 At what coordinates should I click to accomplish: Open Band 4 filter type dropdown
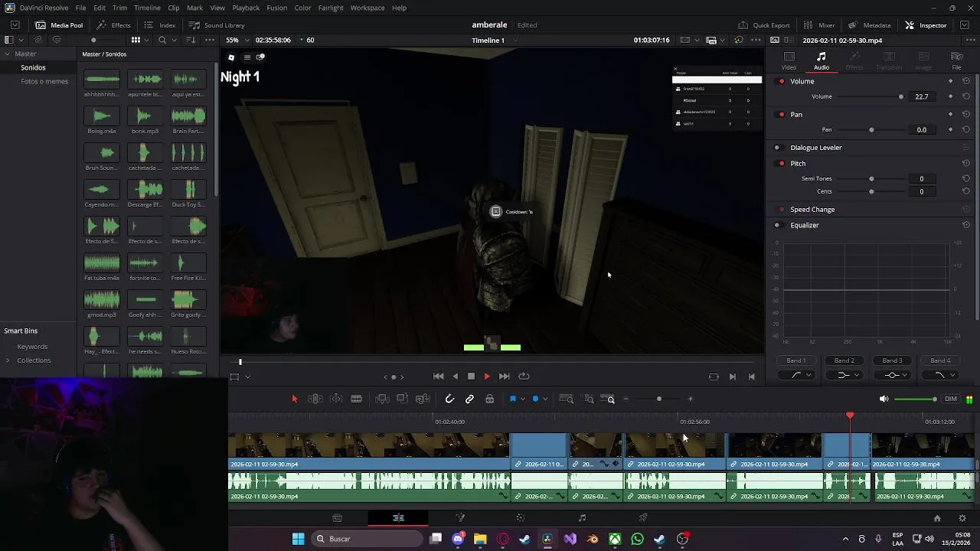941,375
